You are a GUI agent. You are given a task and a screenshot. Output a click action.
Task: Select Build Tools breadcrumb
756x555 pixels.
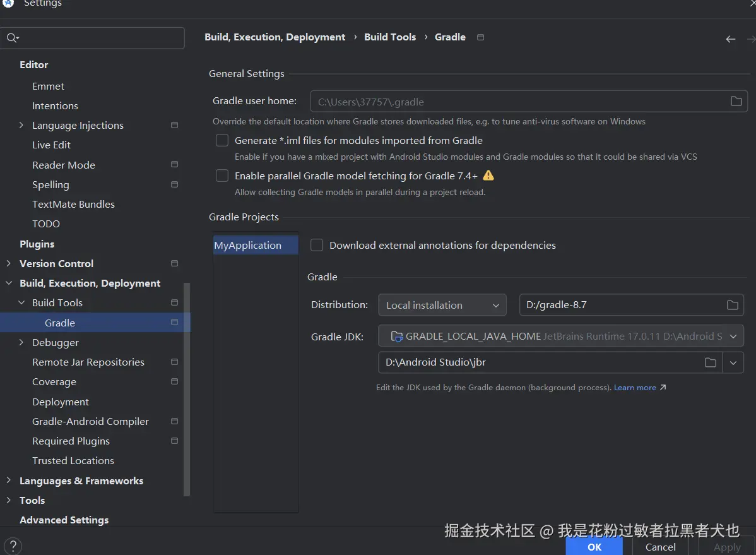click(390, 37)
